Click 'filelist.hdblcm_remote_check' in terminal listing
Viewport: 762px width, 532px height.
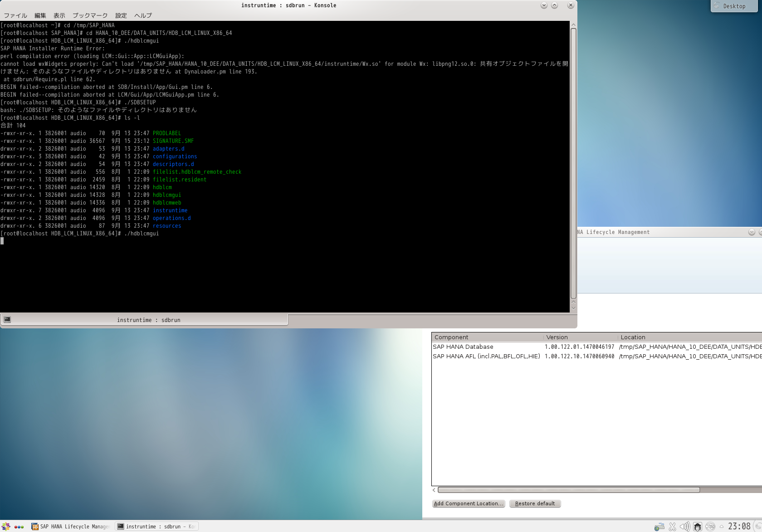point(197,172)
